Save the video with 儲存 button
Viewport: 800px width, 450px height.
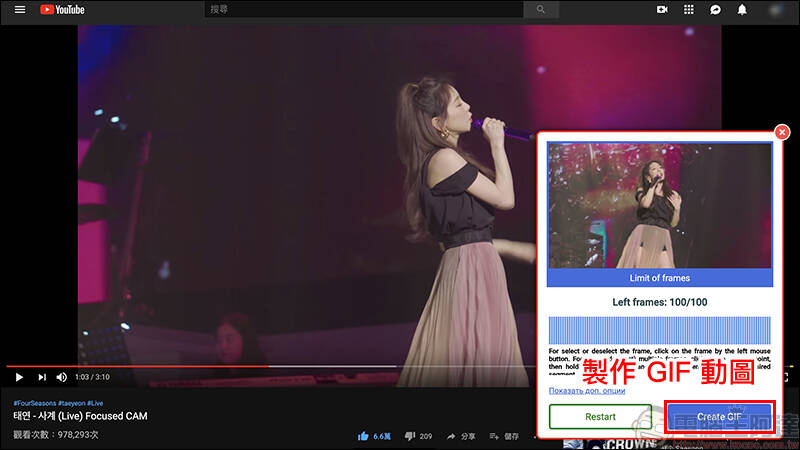coord(505,436)
